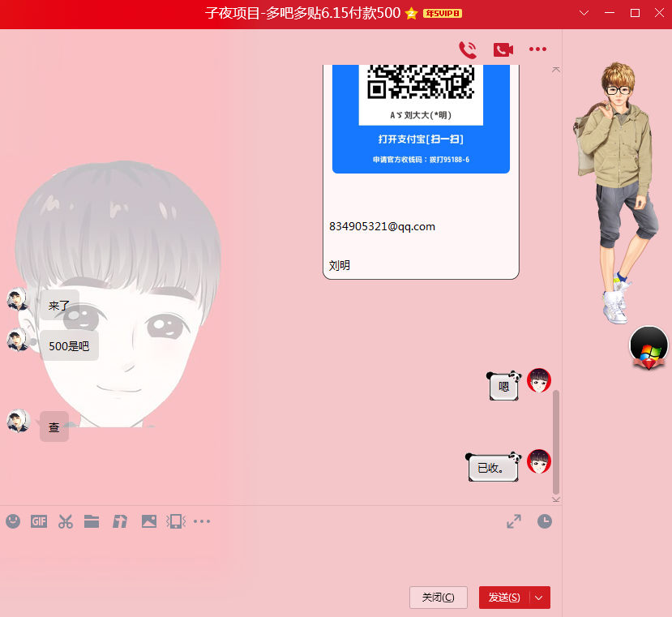Click scroll-to-top arrow of chat

(x=556, y=70)
